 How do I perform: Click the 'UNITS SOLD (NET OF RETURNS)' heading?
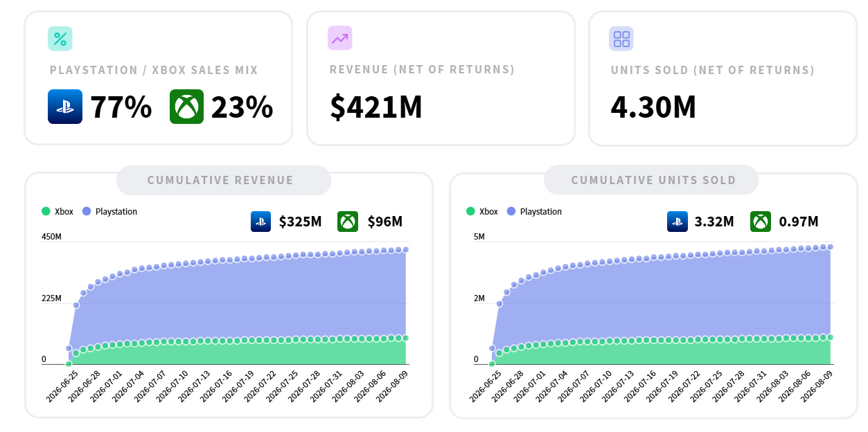[713, 70]
